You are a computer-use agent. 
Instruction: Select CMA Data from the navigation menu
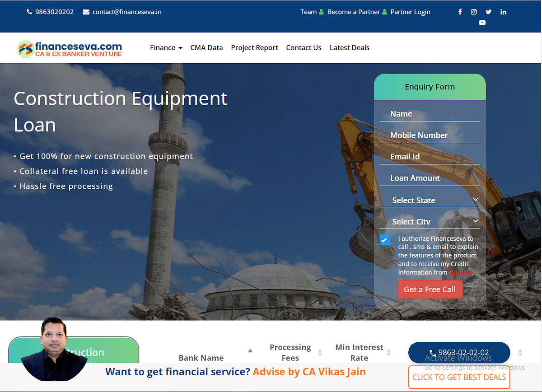[206, 47]
